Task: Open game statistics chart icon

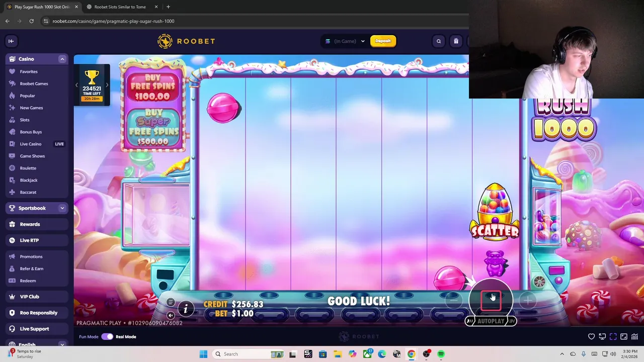Action: click(634, 337)
